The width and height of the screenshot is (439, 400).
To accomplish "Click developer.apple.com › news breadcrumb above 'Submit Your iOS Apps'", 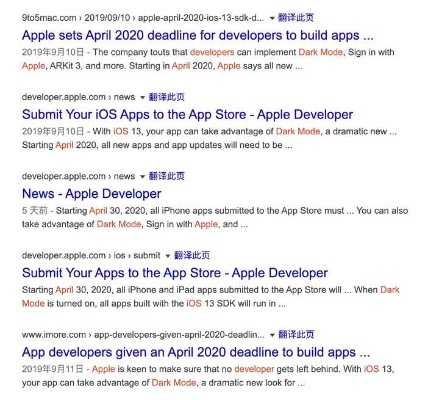I will [x=78, y=97].
